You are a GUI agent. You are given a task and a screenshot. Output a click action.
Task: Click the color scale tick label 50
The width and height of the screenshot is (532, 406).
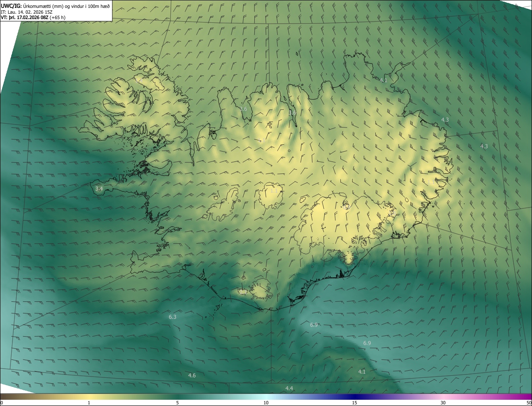529,403
